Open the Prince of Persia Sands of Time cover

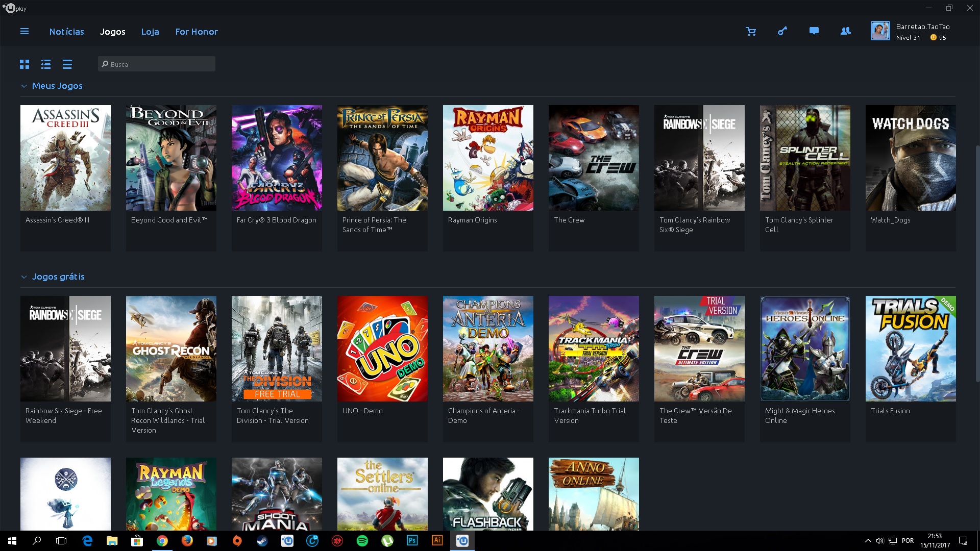coord(382,158)
